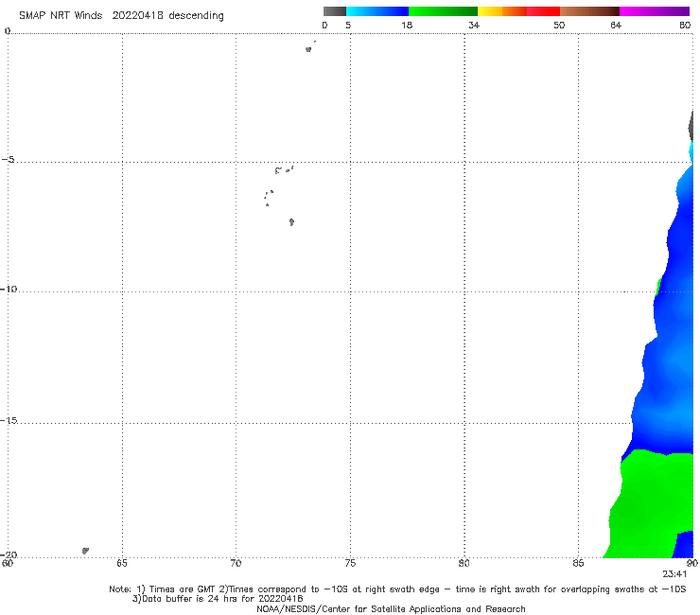Select the gray segment of the color bar

click(x=335, y=11)
